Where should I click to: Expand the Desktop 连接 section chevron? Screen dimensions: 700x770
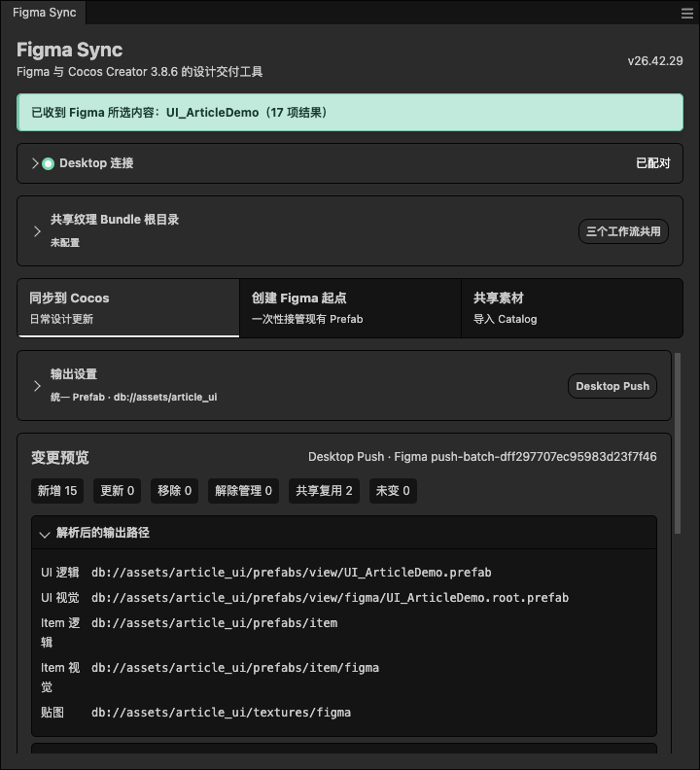coord(35,163)
